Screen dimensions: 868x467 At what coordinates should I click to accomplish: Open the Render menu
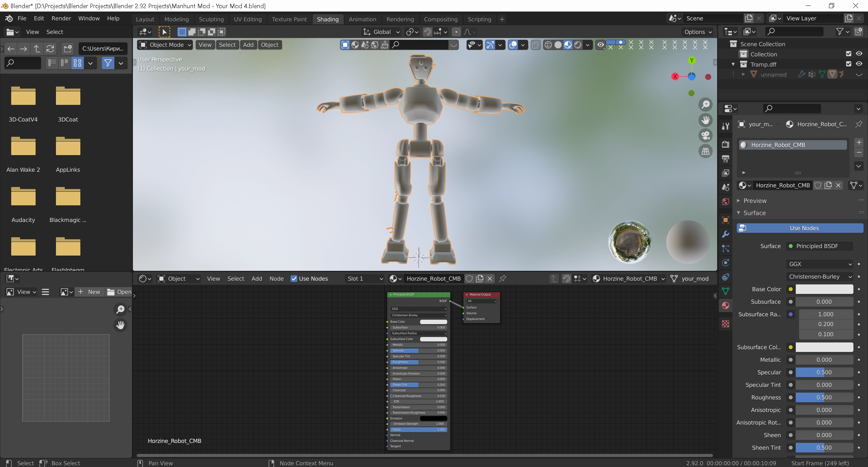61,18
